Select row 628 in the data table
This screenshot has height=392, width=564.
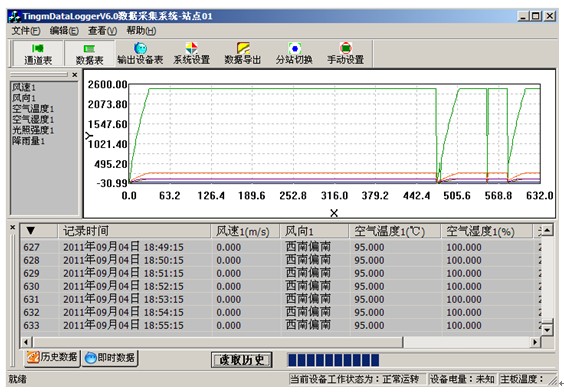pos(281,260)
